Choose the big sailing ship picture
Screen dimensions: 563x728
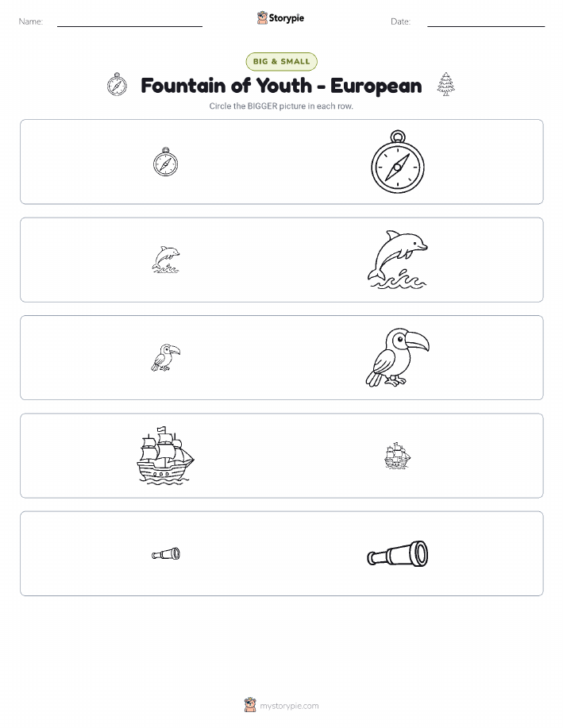coord(166,456)
